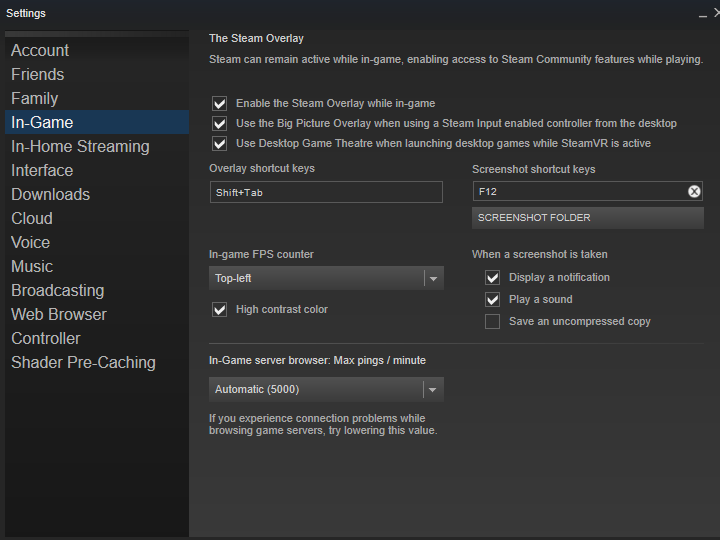Click the Overlay shortcut keys field

[326, 192]
